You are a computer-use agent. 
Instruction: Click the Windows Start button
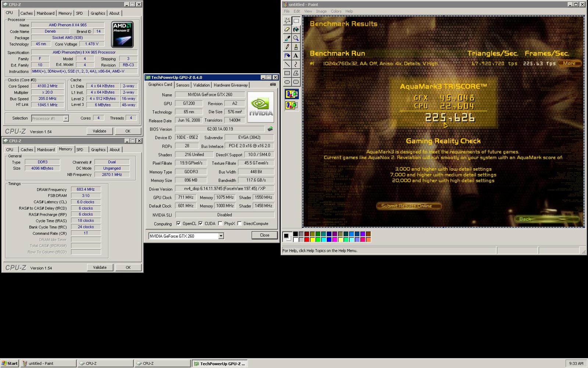10,363
